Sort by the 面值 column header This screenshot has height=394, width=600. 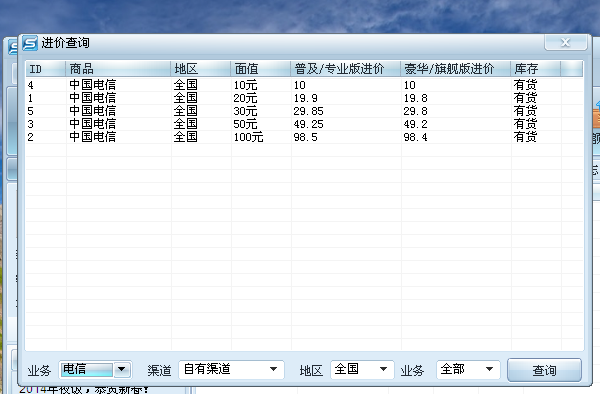[x=261, y=69]
